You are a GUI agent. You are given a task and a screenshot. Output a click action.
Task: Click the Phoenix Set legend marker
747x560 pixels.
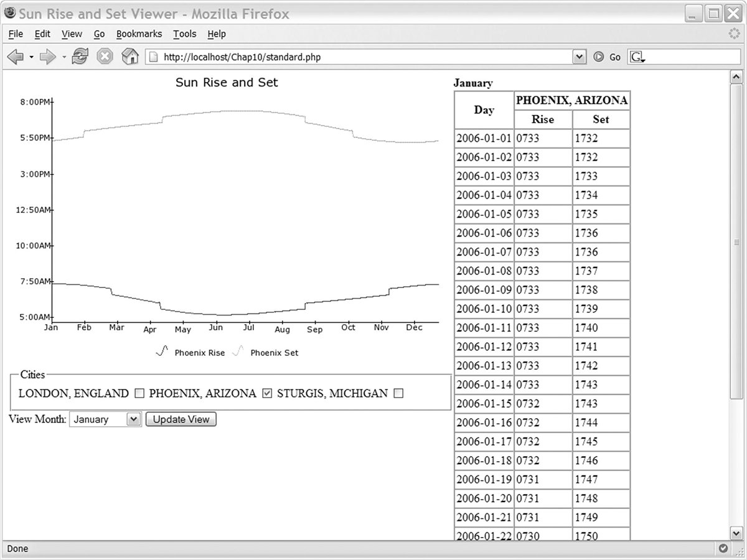pyautogui.click(x=238, y=352)
